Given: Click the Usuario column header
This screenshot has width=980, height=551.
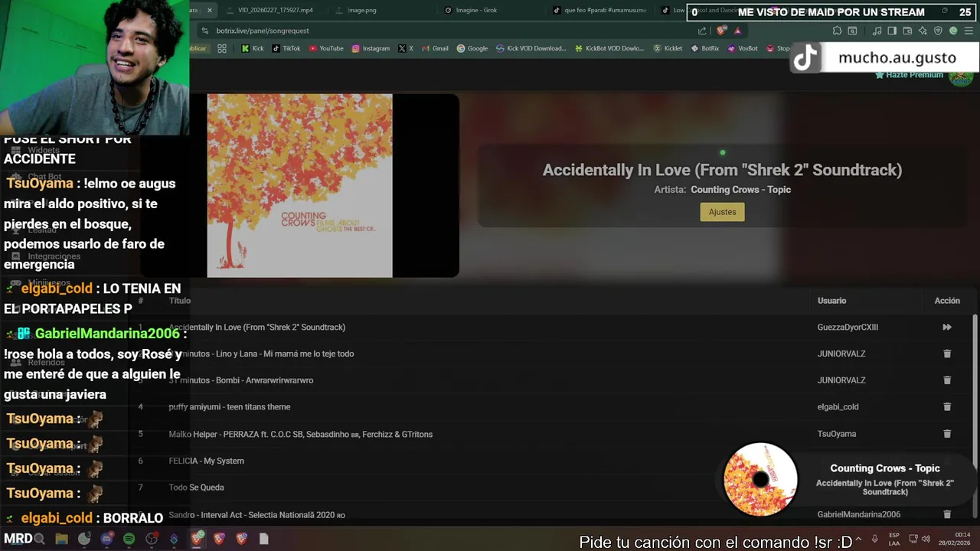Looking at the screenshot, I should pyautogui.click(x=831, y=301).
